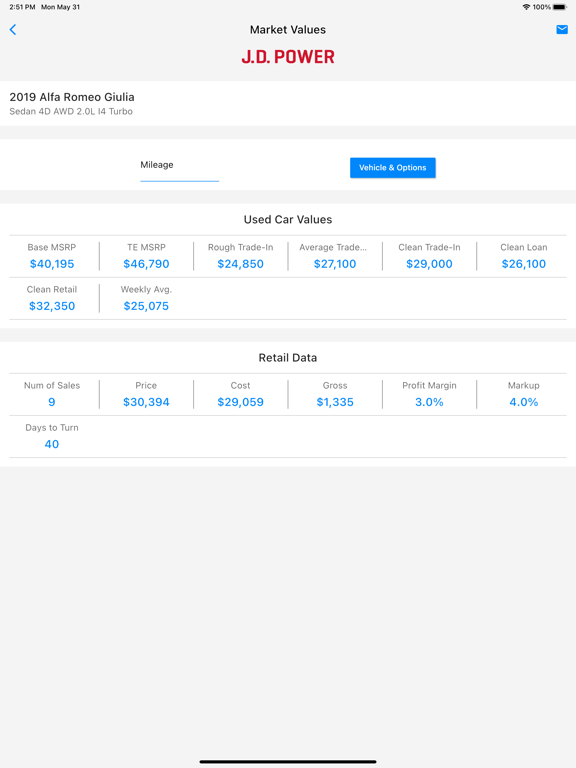Viewport: 576px width, 768px height.
Task: Tap the Vehicle & Options button
Action: [393, 168]
